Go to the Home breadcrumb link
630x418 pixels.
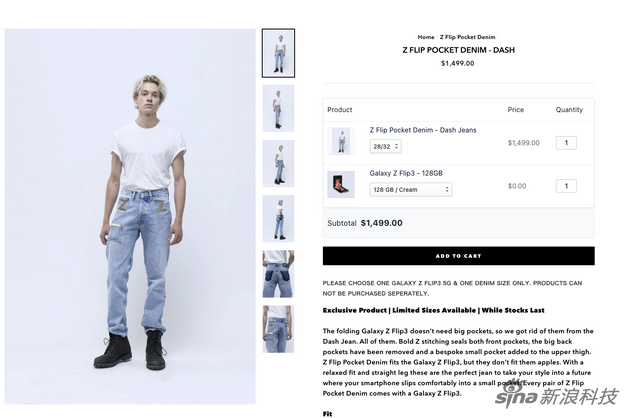pos(426,37)
